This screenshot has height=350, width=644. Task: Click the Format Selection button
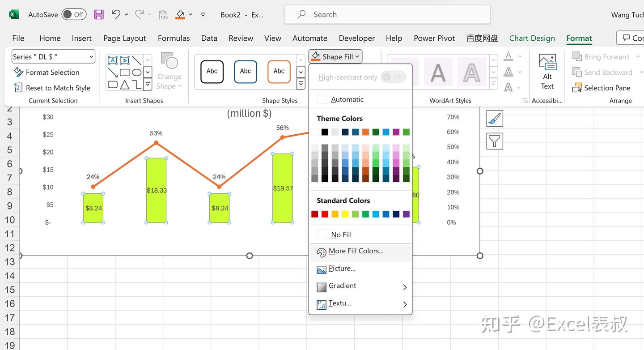point(47,72)
